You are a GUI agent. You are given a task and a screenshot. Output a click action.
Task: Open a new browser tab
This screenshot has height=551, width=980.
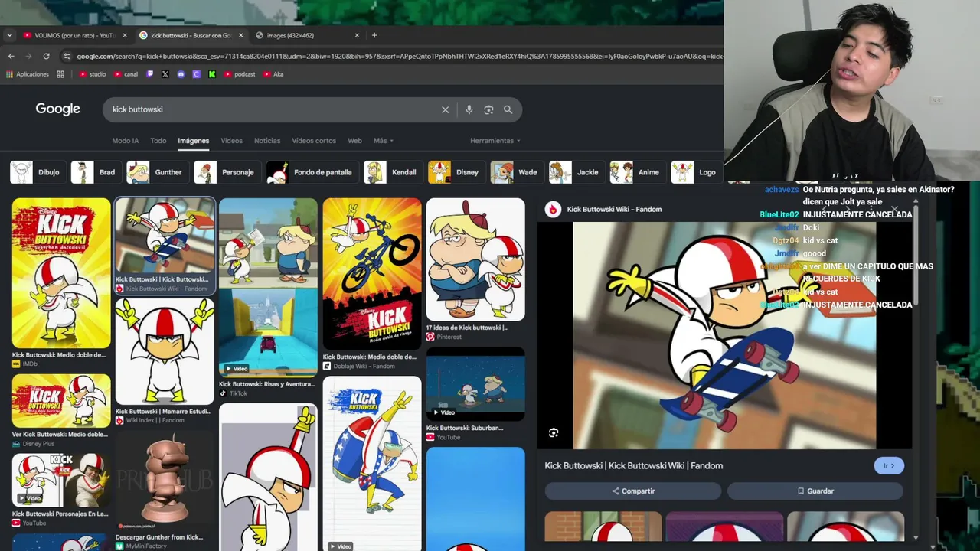(x=374, y=35)
